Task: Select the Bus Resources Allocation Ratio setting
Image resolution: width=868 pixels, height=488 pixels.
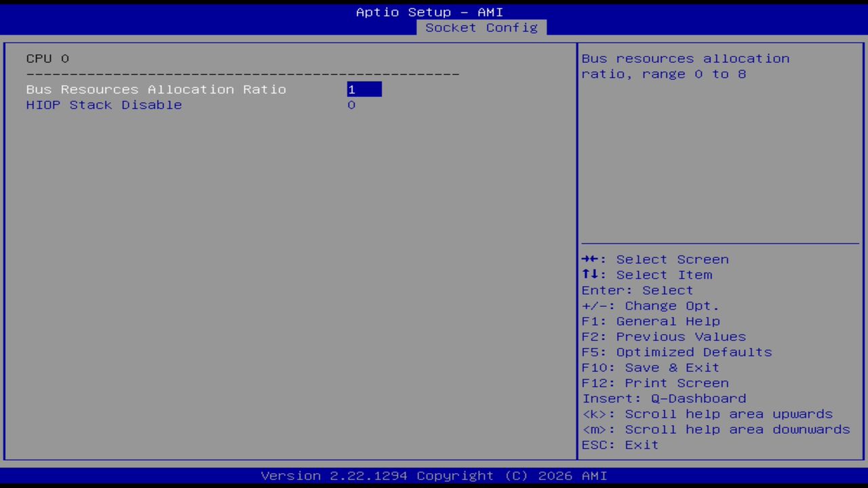Action: tap(156, 89)
